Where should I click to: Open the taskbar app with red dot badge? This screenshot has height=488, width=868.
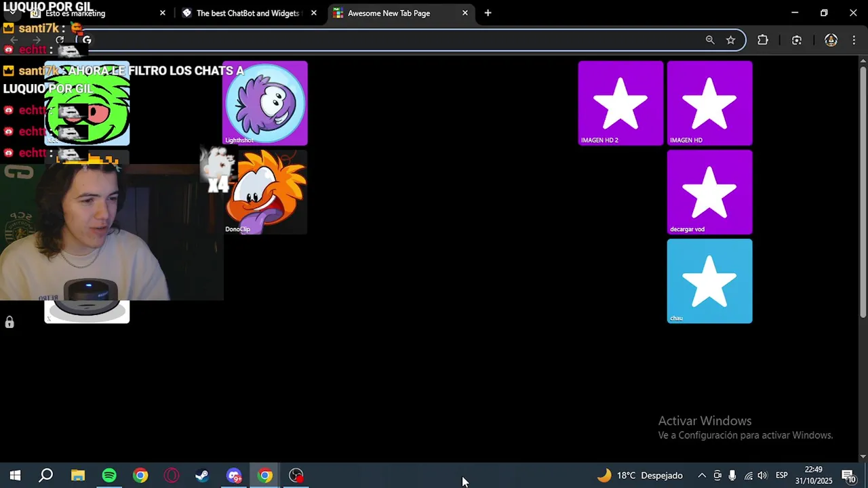[x=296, y=475]
